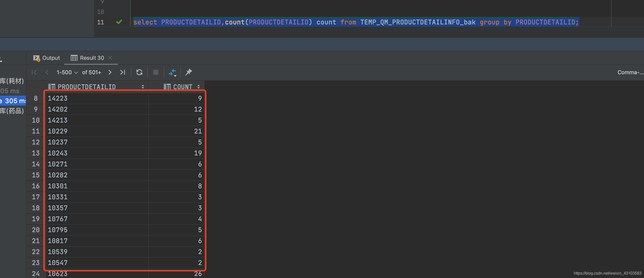Switch to the Output tab
Screen dimensions: 644x278
(x=47, y=58)
